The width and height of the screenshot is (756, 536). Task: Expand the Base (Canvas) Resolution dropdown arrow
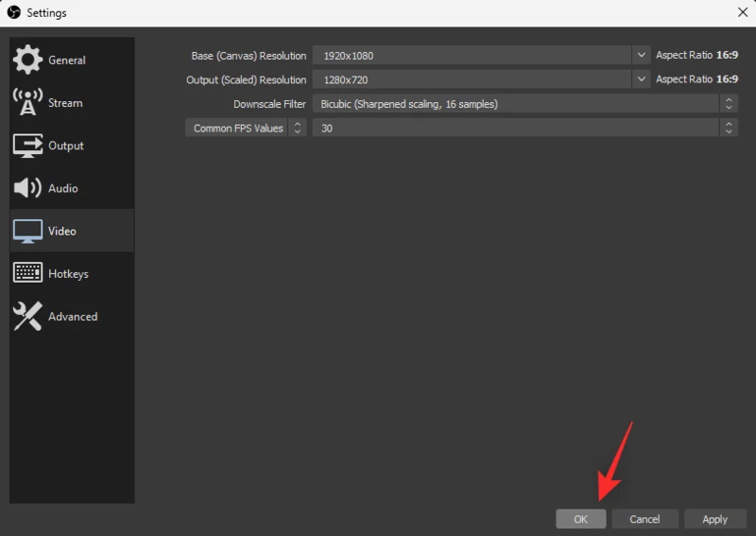pyautogui.click(x=642, y=56)
